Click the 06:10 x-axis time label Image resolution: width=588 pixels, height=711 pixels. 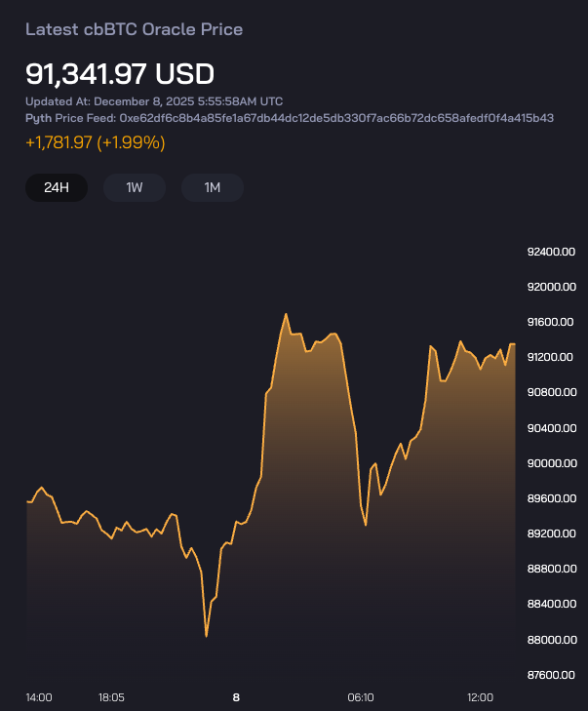(x=361, y=697)
